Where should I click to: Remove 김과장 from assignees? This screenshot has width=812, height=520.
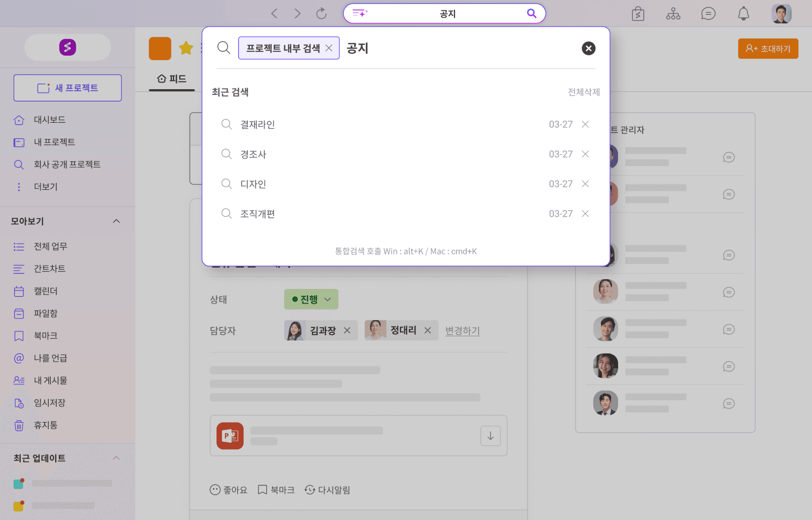[347, 330]
